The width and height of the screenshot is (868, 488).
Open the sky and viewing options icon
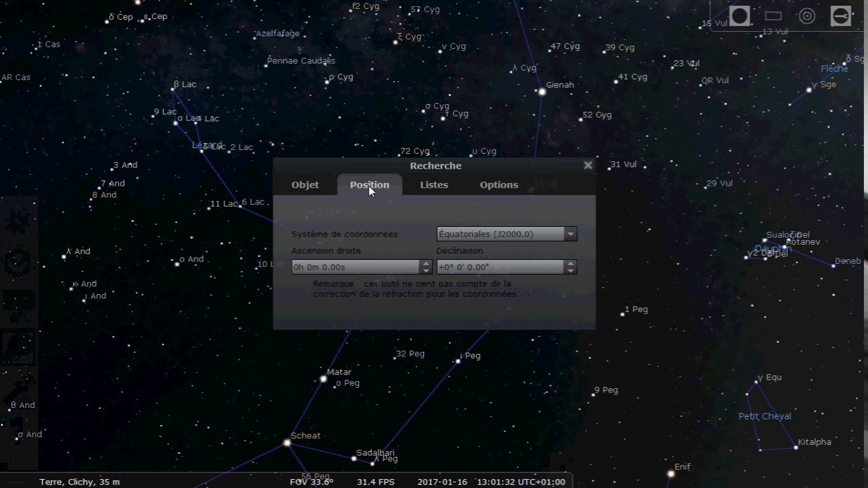point(18,305)
